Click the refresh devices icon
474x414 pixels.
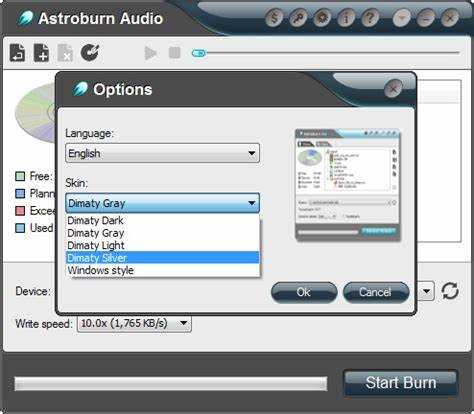450,291
